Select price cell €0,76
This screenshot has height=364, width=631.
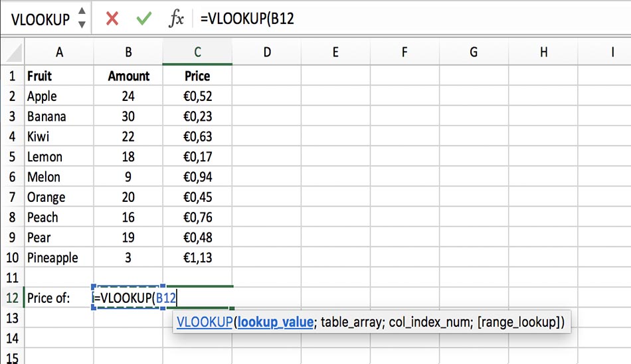197,217
